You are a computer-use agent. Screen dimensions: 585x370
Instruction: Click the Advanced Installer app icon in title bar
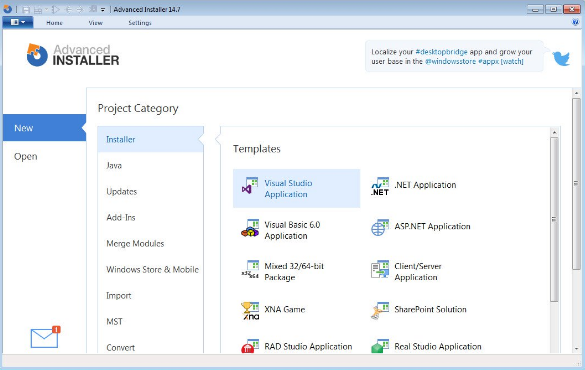(7, 9)
